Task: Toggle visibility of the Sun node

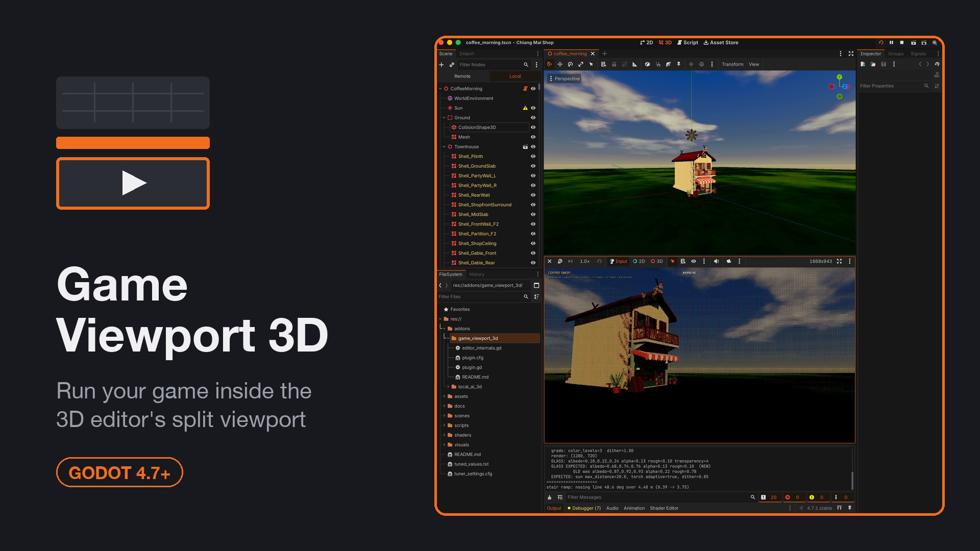Action: (x=533, y=108)
